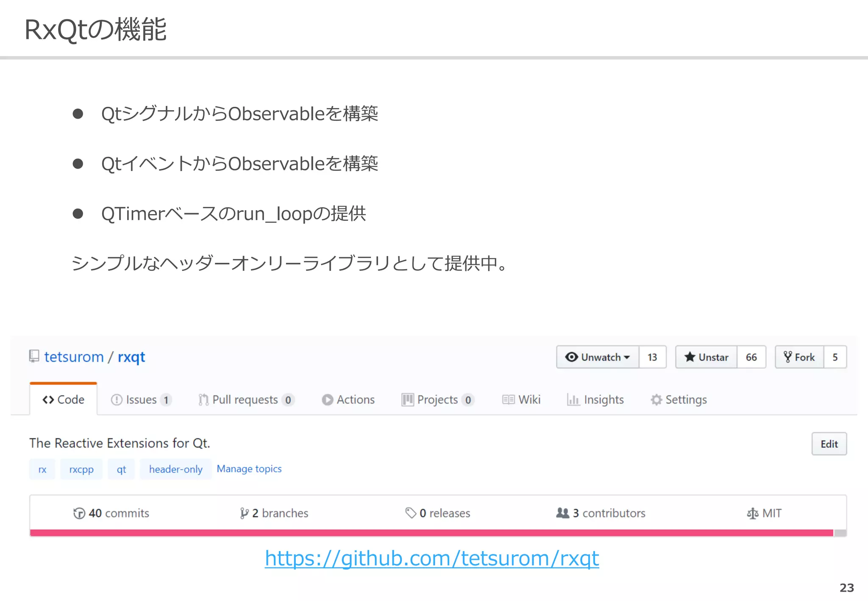Click the Actions play icon

[x=327, y=400]
